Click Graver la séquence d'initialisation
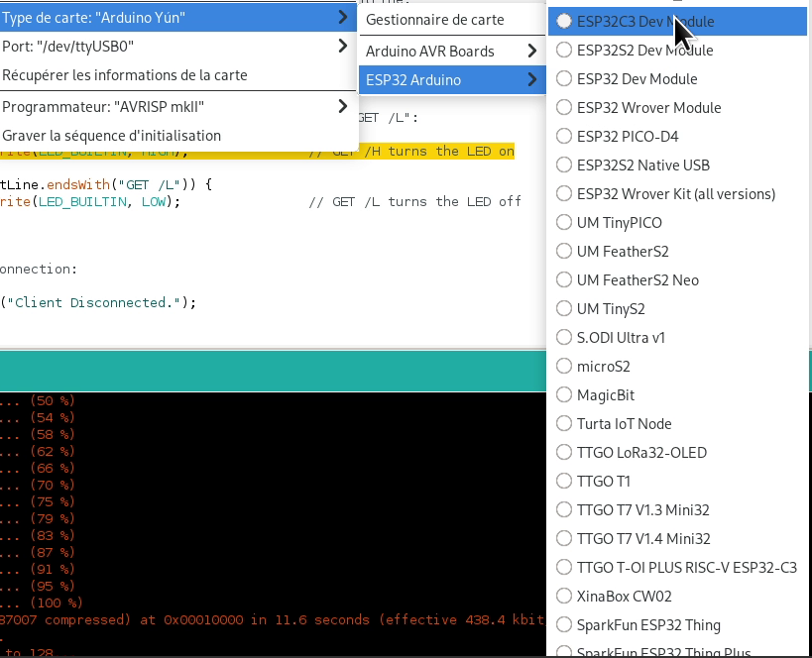The height and width of the screenshot is (658, 812). pos(178,136)
